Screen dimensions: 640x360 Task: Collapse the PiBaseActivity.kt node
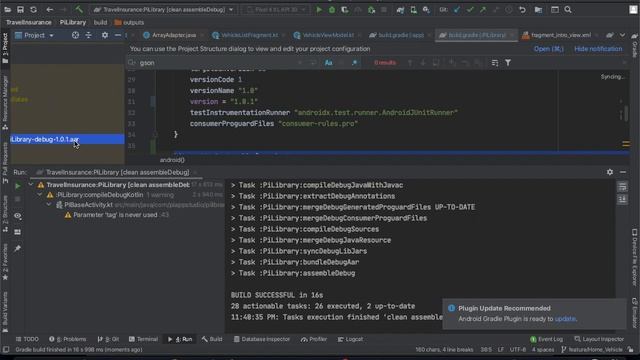49,205
